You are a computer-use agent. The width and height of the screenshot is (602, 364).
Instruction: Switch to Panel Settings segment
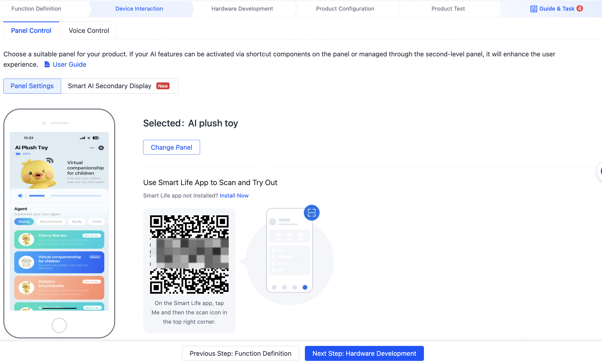pyautogui.click(x=32, y=86)
